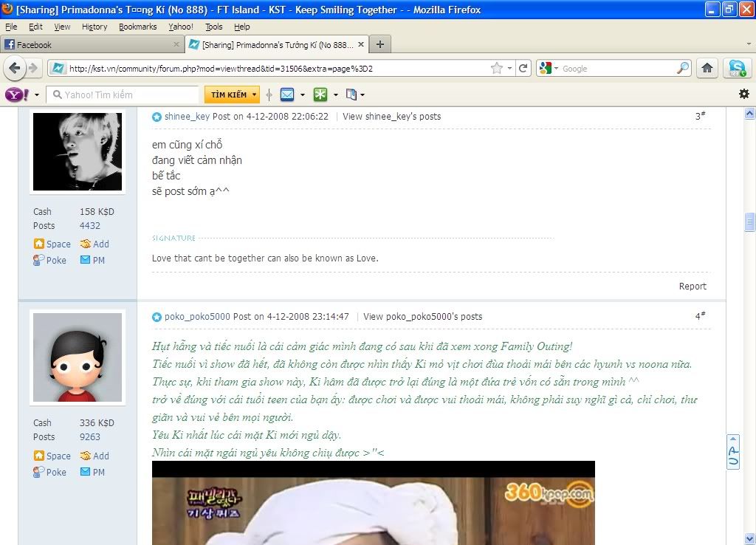Click the green asterisk Yahoo toolbar icon
Viewport: 756px width, 545px height.
point(320,95)
